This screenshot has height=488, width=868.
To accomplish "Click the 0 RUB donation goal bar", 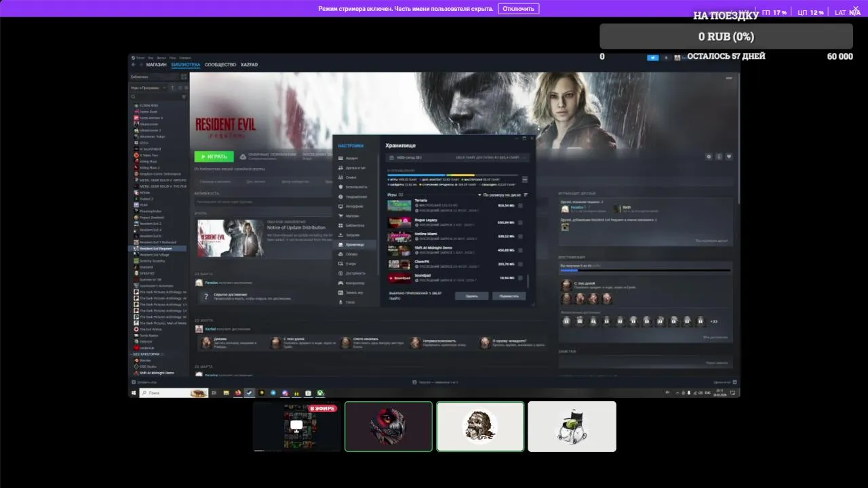I will (x=726, y=37).
